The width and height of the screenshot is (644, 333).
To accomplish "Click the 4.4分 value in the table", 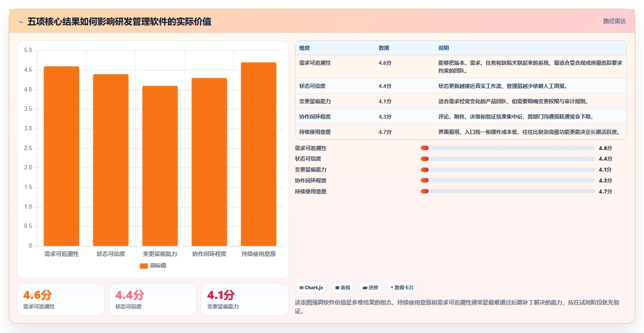I will [385, 86].
